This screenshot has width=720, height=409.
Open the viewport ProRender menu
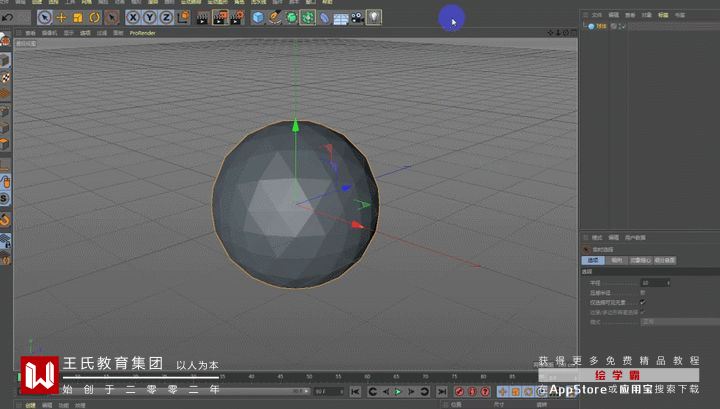142,33
